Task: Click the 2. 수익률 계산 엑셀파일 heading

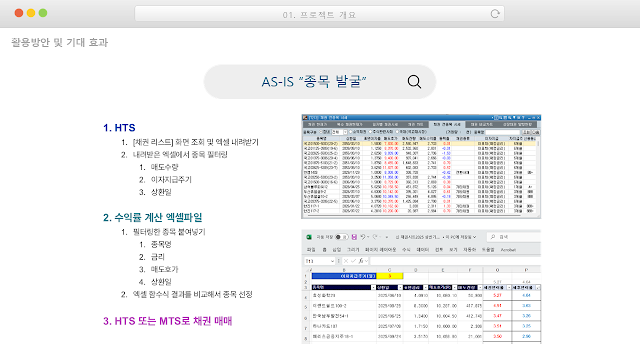Action: [153, 218]
